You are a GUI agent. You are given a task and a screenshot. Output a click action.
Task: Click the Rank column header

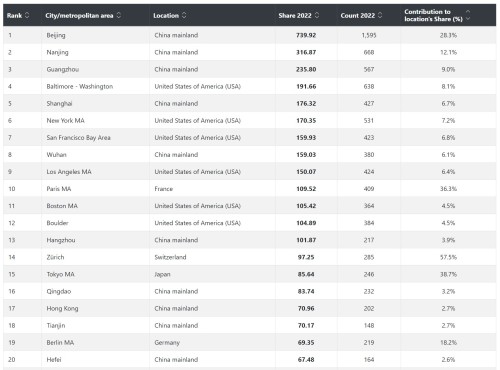14,15
